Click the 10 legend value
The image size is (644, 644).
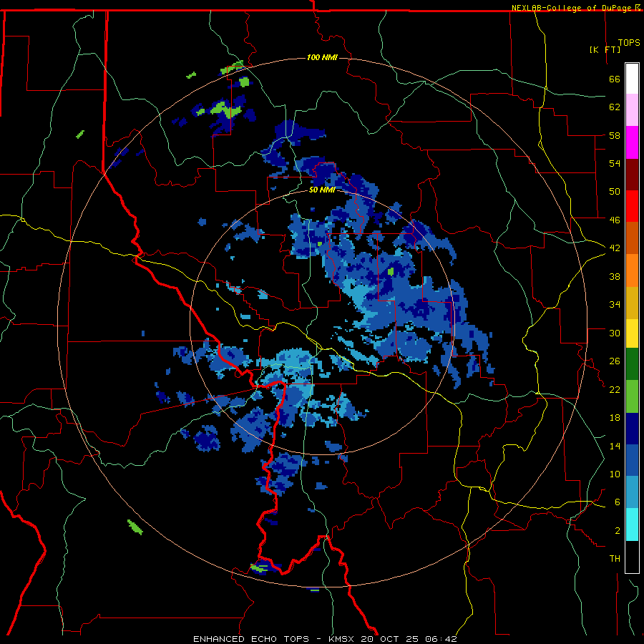(x=615, y=474)
